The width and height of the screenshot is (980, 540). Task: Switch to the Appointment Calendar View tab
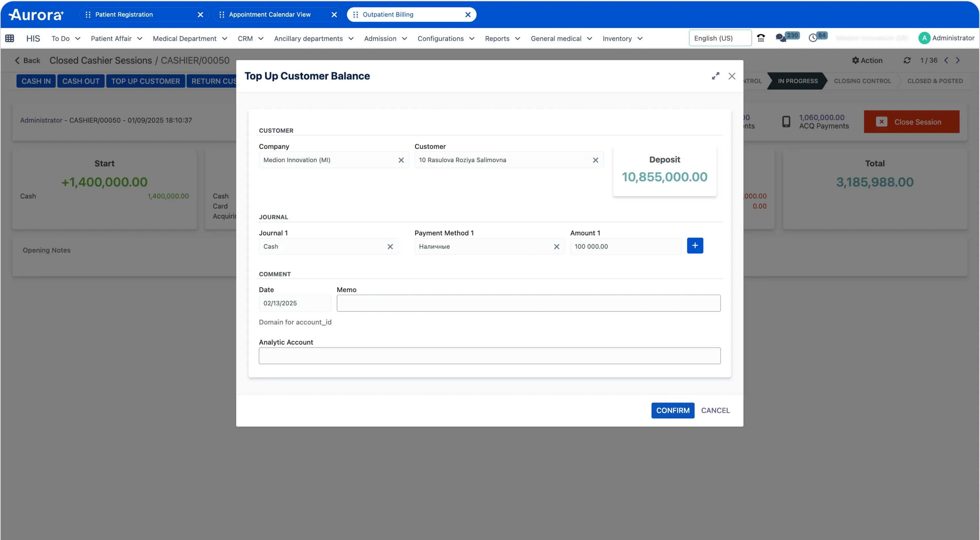[x=270, y=14]
